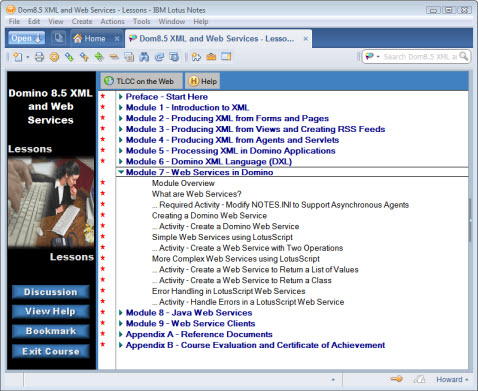Open the Module Overview lesson
Screen dimensions: 478x391
[183, 183]
